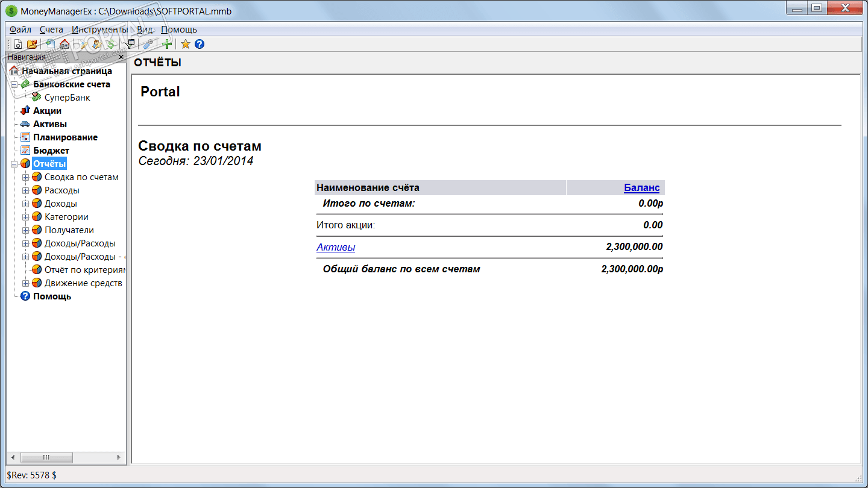
Task: Click the Бюджет chart icon
Action: pyautogui.click(x=25, y=151)
